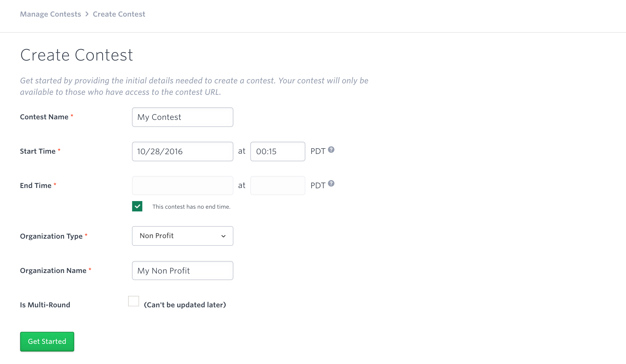Screen dimensions: 626x364
Task: Click the Manage Contests link
Action: (x=50, y=14)
